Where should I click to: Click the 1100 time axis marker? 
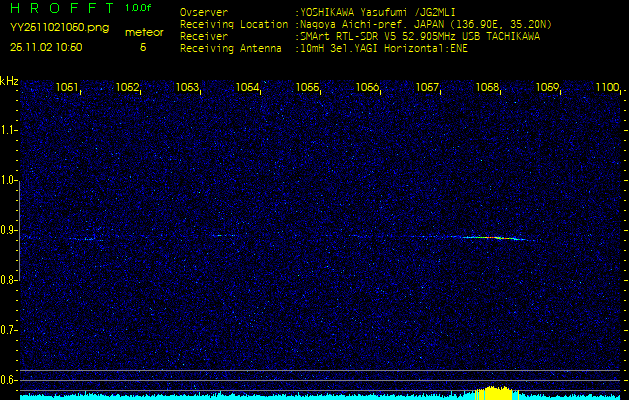coord(607,87)
